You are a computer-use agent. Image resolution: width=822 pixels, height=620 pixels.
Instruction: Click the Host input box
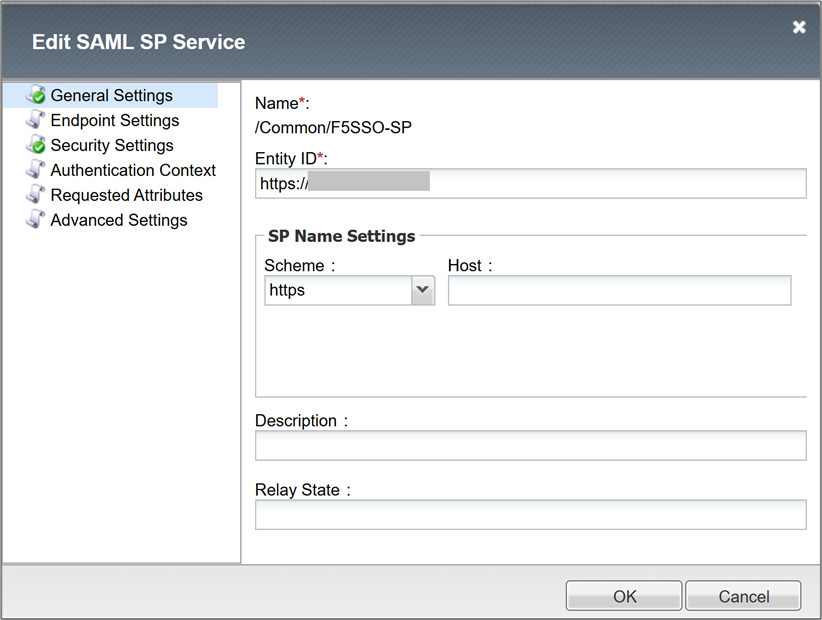(x=619, y=290)
